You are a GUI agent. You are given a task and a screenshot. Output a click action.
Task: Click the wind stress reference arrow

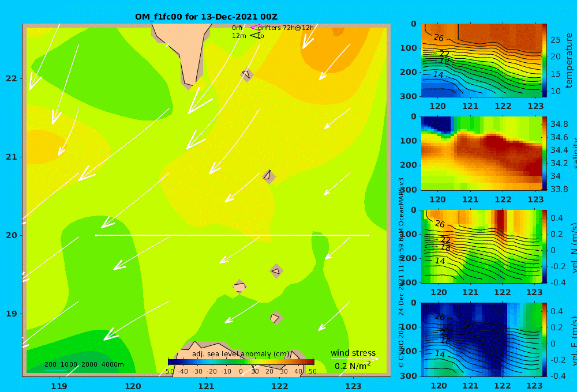click(x=354, y=359)
